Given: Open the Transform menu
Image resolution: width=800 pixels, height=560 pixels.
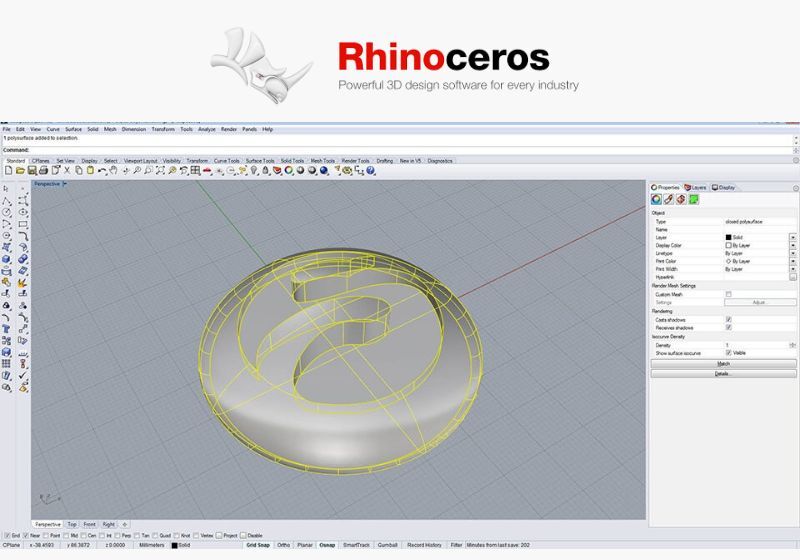Looking at the screenshot, I should (x=163, y=130).
